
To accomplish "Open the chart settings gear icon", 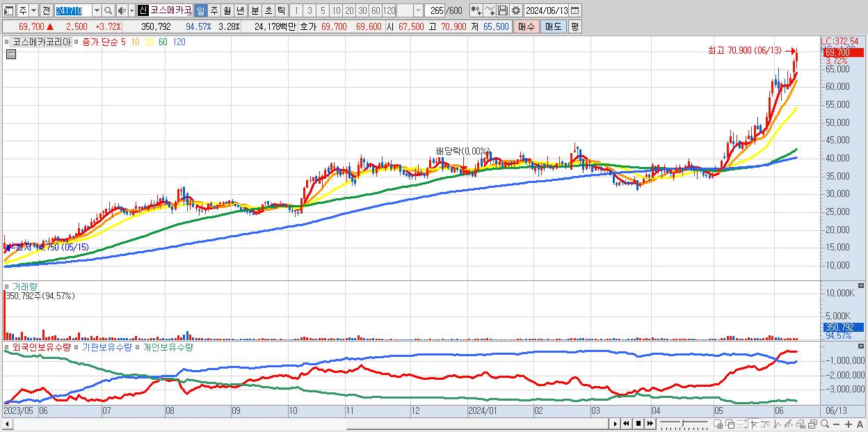I will 515,10.
